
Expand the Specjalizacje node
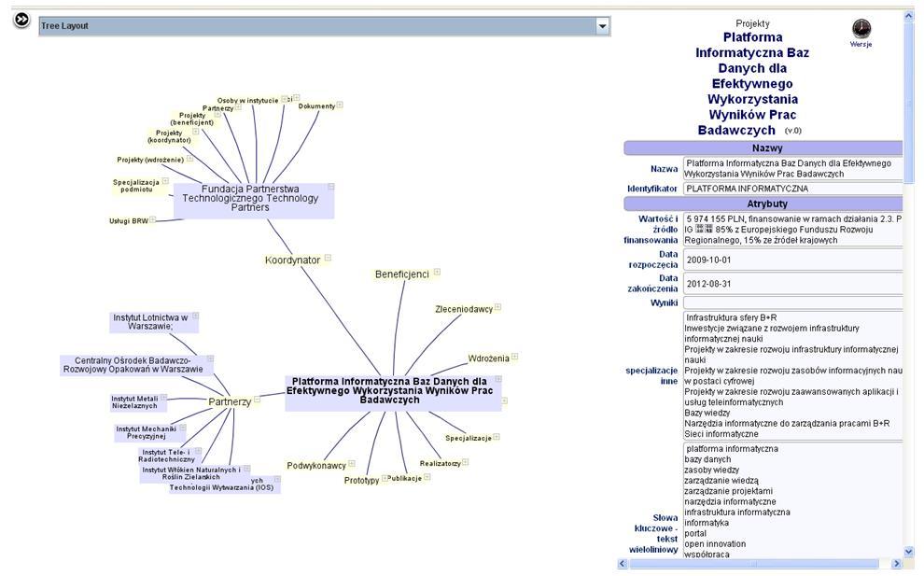coord(497,436)
